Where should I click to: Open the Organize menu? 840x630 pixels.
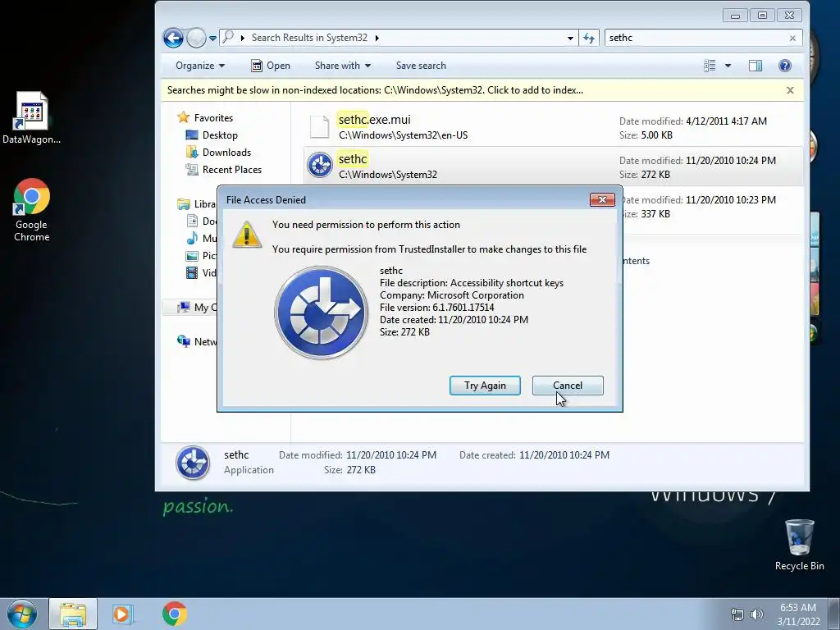200,66
